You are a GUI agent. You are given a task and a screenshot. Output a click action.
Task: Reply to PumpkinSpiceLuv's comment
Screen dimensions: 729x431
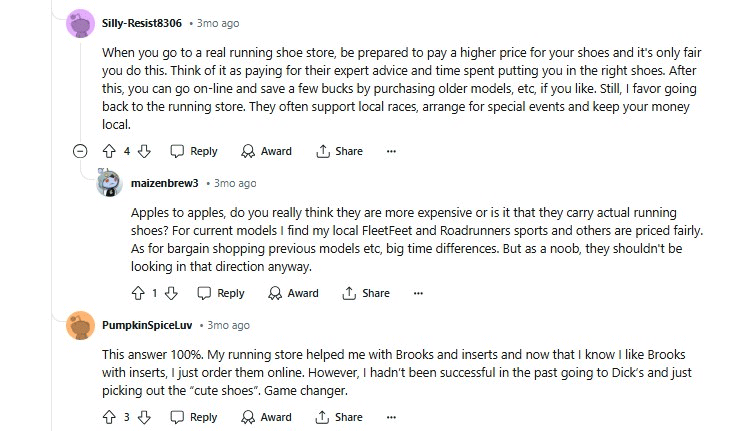[193, 417]
